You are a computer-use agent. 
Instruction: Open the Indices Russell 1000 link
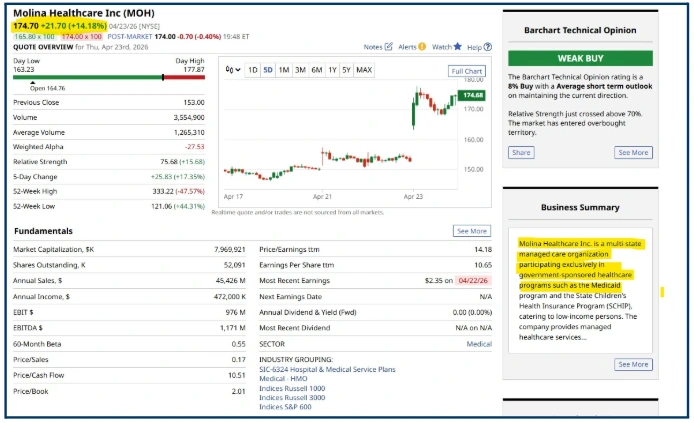pos(292,388)
